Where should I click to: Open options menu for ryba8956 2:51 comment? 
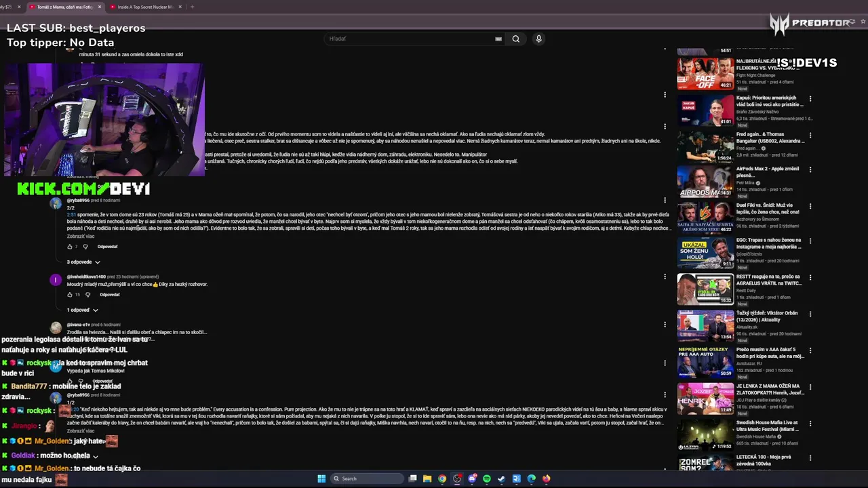coord(665,200)
